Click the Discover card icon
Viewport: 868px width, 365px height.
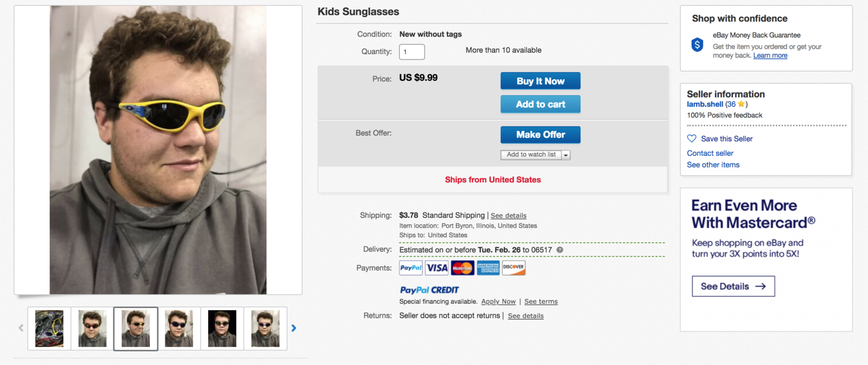click(513, 268)
